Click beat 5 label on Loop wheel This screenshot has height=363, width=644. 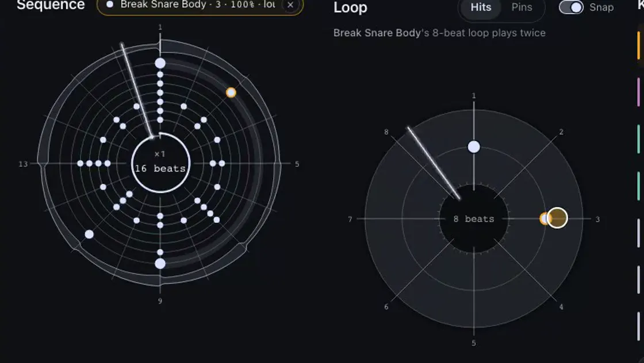474,343
